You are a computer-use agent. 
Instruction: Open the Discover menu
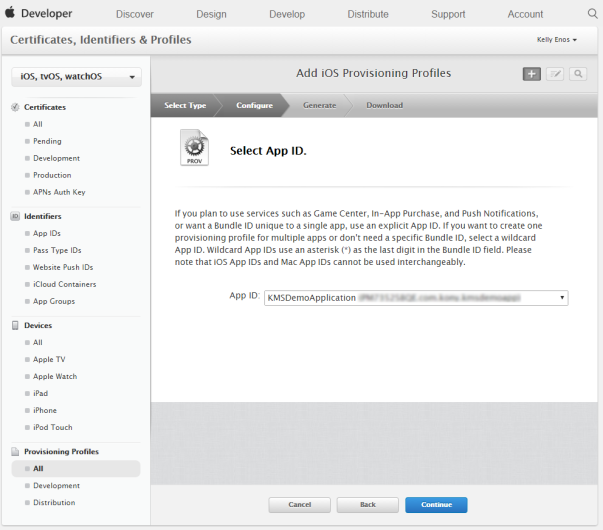pyautogui.click(x=135, y=14)
